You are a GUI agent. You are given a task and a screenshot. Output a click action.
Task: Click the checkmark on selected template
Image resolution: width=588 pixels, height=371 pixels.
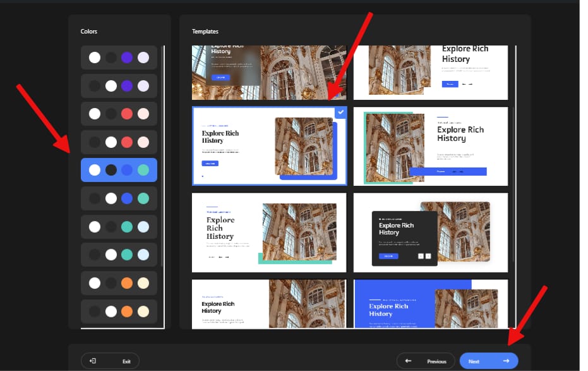pyautogui.click(x=340, y=112)
